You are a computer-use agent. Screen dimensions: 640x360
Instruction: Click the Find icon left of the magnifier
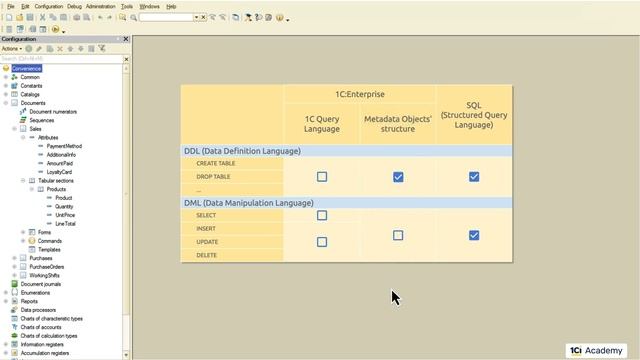click(122, 18)
